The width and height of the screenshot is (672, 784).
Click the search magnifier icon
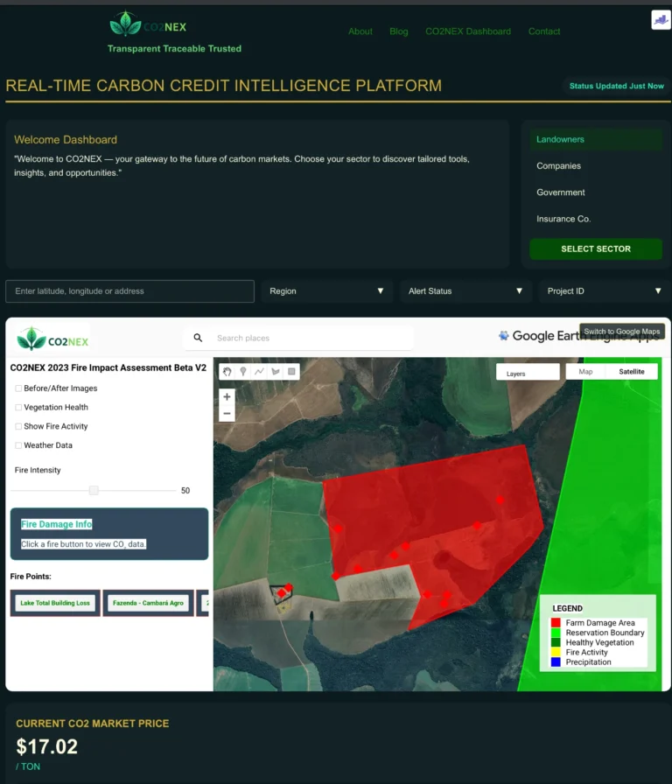tap(198, 338)
